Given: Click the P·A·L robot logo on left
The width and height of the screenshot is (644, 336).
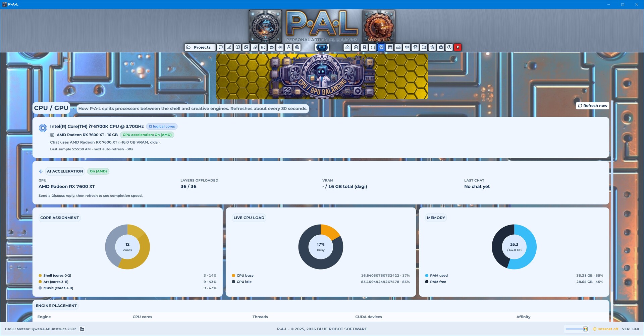Looking at the screenshot, I should [265, 26].
